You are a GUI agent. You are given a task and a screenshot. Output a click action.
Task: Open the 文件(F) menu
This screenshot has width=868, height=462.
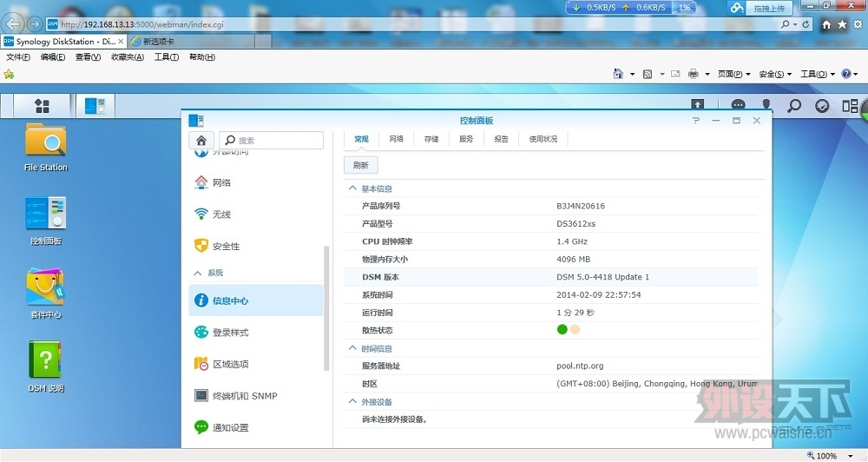point(17,57)
